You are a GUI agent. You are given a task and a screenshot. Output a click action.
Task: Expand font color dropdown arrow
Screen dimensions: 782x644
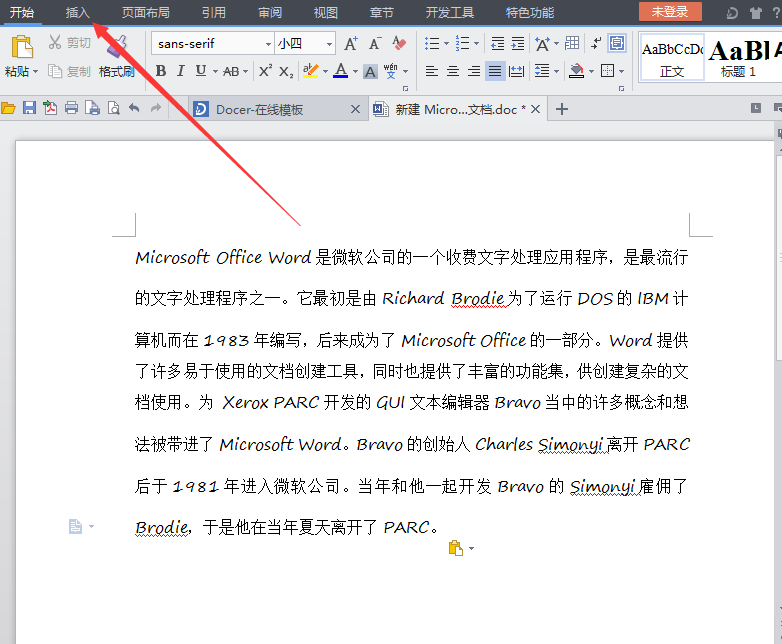click(x=355, y=72)
